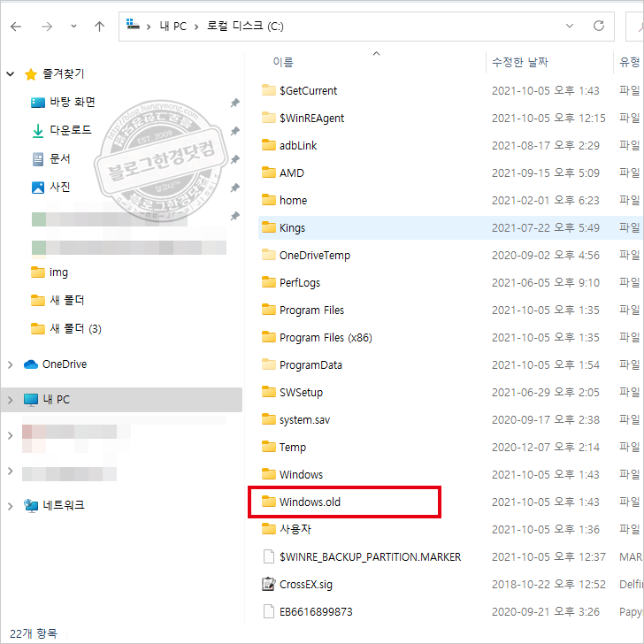Click the pin icon beside 사진
The height and width of the screenshot is (644, 644).
click(x=235, y=188)
